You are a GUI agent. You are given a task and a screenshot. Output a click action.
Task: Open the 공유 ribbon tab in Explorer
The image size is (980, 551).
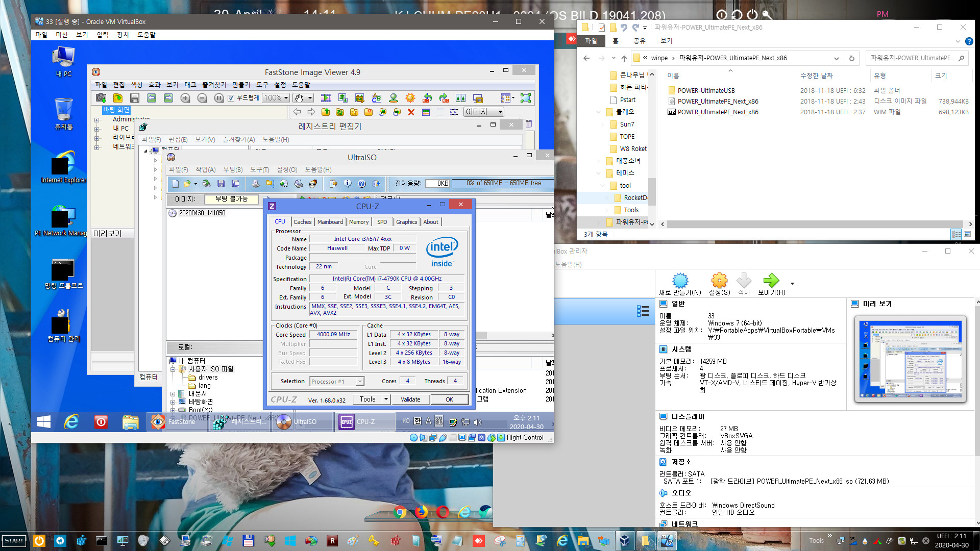[x=639, y=41]
